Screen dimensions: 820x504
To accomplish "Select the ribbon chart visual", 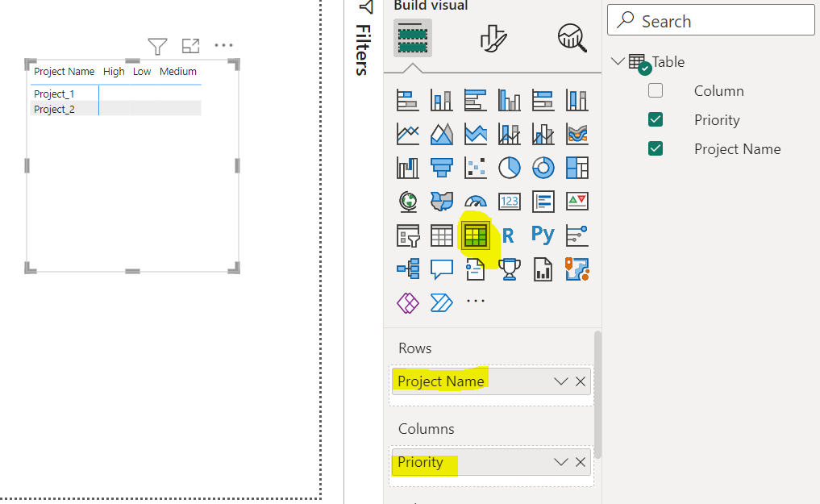I will [576, 134].
